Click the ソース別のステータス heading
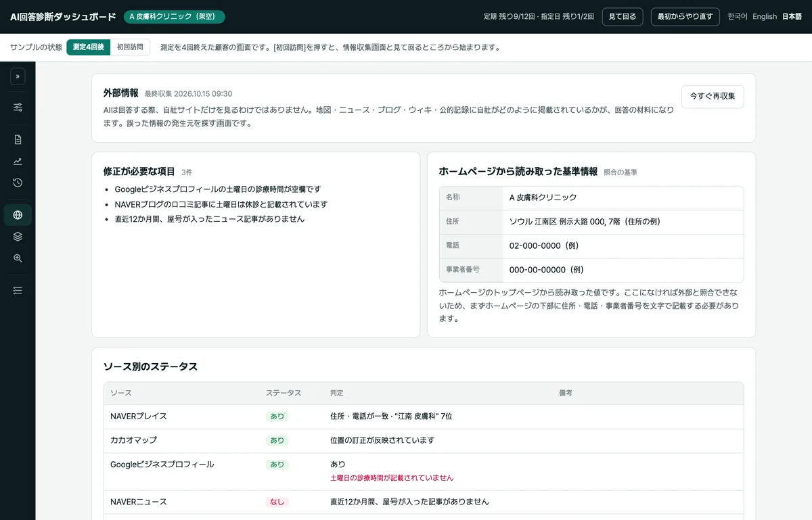The width and height of the screenshot is (812, 520). coord(150,367)
